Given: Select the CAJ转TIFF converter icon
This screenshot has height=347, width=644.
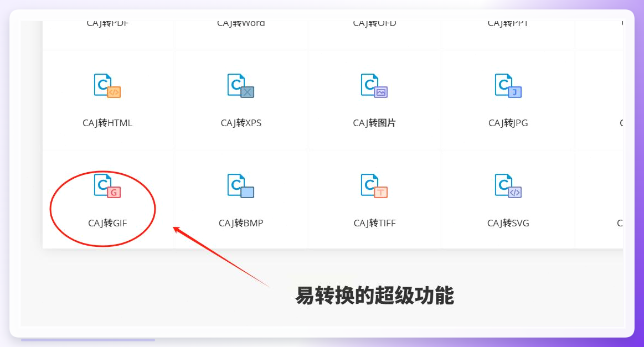Looking at the screenshot, I should coord(374,186).
